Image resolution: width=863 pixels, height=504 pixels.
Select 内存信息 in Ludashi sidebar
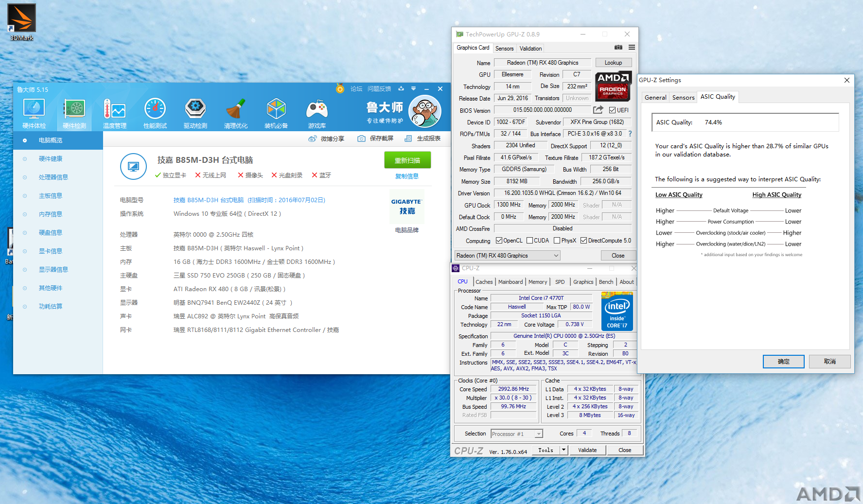(58, 214)
